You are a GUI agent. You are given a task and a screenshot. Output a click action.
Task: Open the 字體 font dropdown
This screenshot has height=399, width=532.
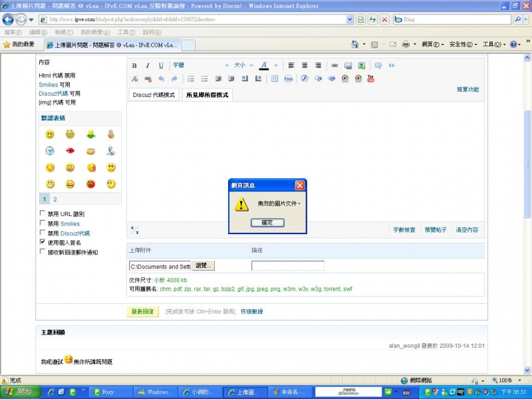click(x=199, y=65)
